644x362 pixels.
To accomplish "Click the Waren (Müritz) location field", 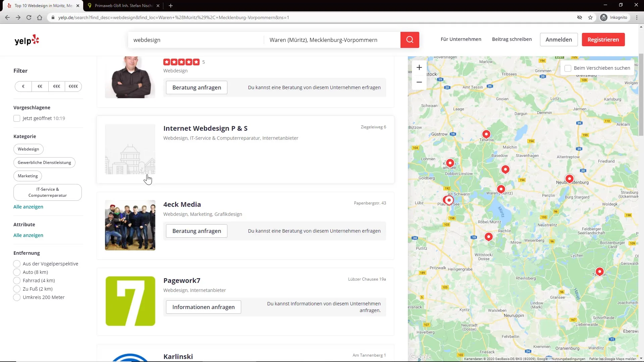I will 332,40.
